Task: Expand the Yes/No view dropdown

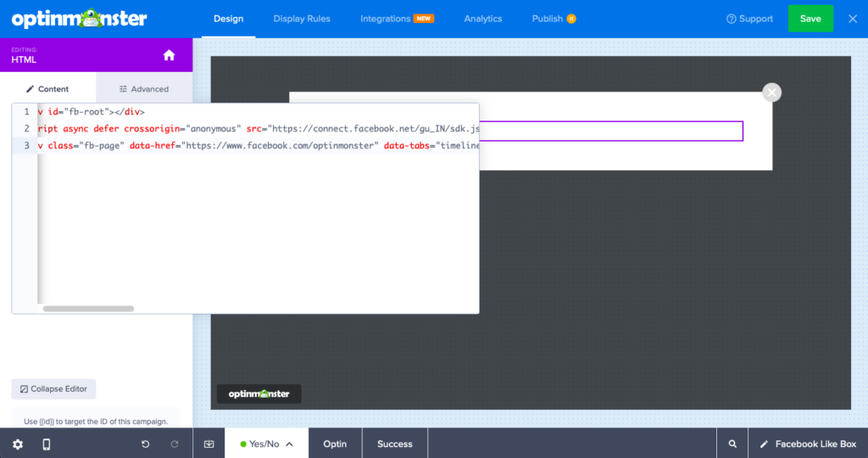Action: (266, 444)
